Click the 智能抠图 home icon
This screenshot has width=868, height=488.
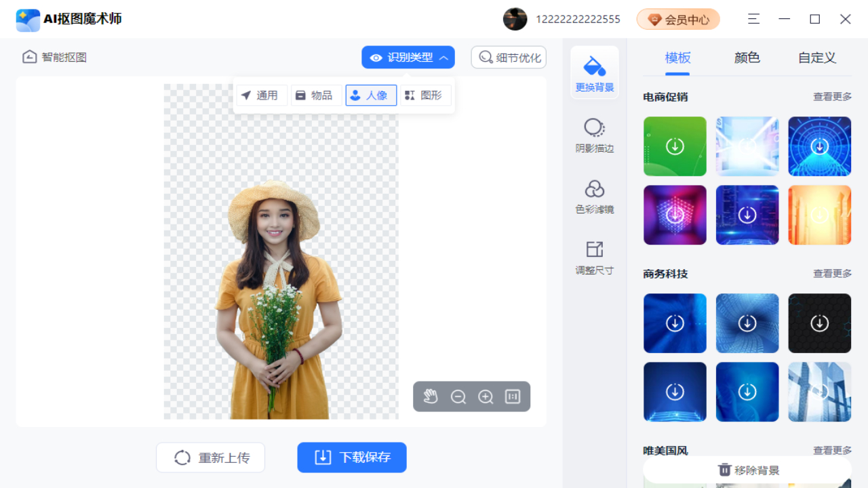pos(29,57)
